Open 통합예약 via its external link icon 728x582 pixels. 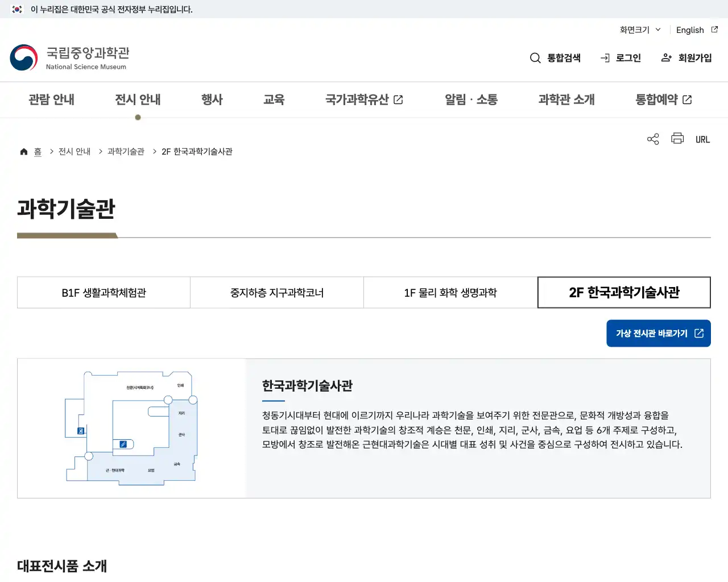point(687,99)
